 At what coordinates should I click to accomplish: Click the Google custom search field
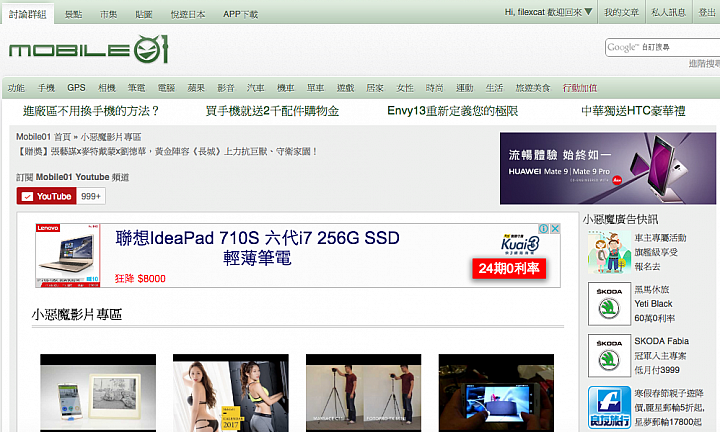point(663,47)
